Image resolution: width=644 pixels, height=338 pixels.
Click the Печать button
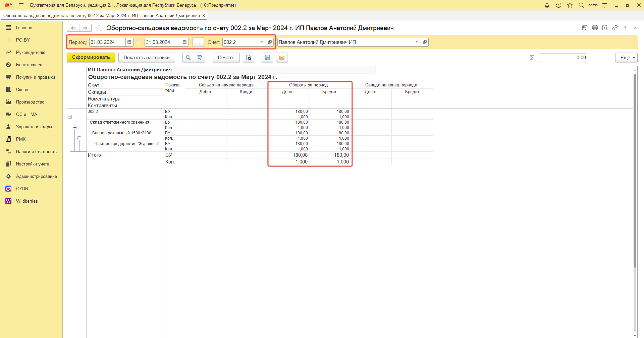point(226,58)
